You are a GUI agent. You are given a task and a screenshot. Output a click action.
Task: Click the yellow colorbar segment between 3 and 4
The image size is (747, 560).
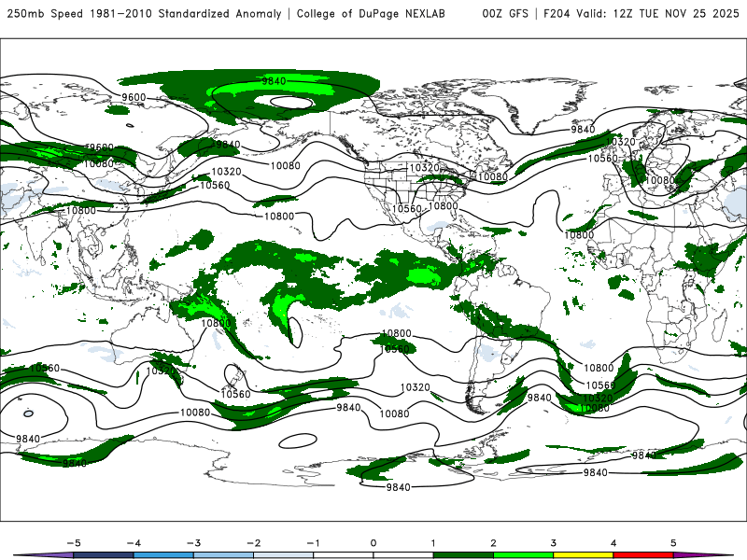tap(583, 555)
